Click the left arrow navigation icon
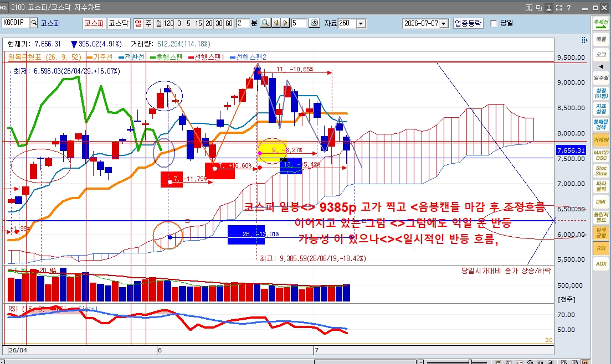611x364 pixels. (x=275, y=23)
